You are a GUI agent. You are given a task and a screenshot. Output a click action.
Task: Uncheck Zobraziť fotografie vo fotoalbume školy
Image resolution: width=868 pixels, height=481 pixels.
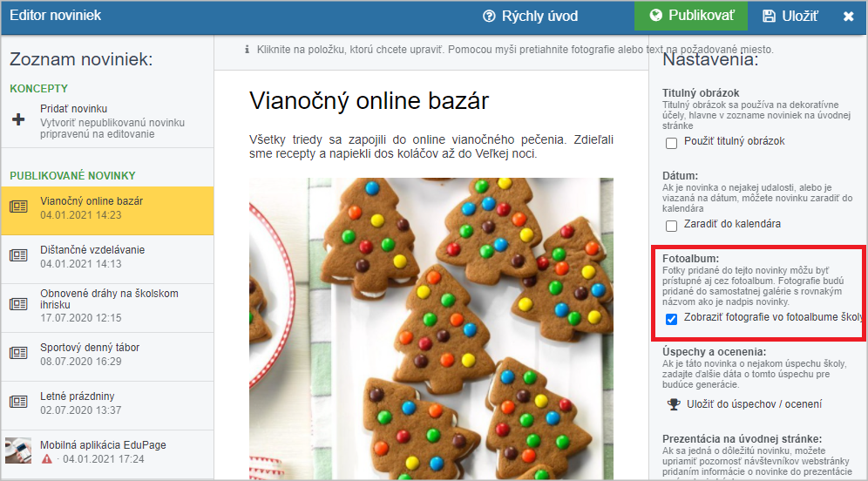coord(672,319)
